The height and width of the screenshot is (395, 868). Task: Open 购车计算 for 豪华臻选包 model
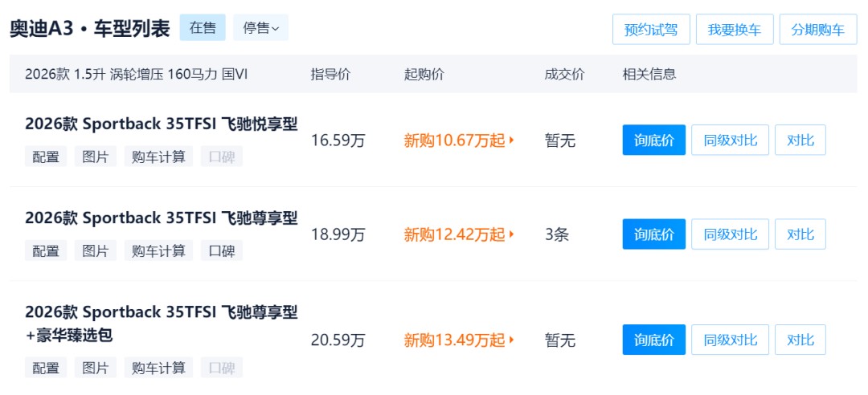(x=158, y=368)
